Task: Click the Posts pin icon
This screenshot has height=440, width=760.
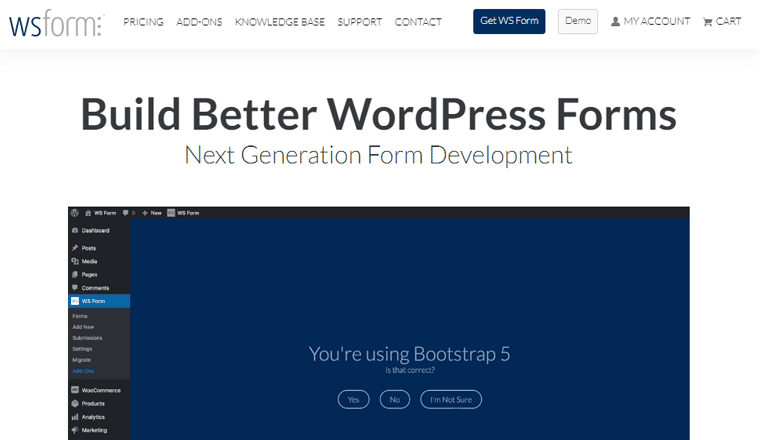Action: click(75, 248)
